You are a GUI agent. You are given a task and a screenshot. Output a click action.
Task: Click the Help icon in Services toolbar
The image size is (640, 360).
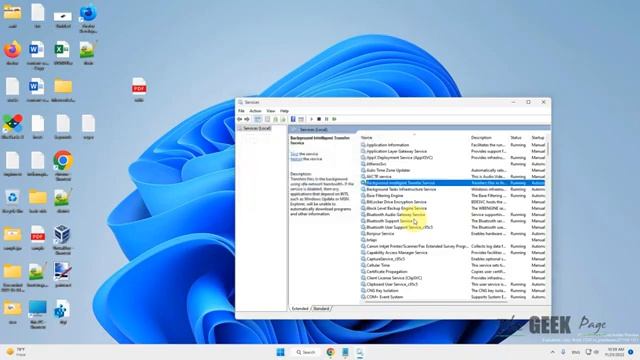tap(293, 119)
